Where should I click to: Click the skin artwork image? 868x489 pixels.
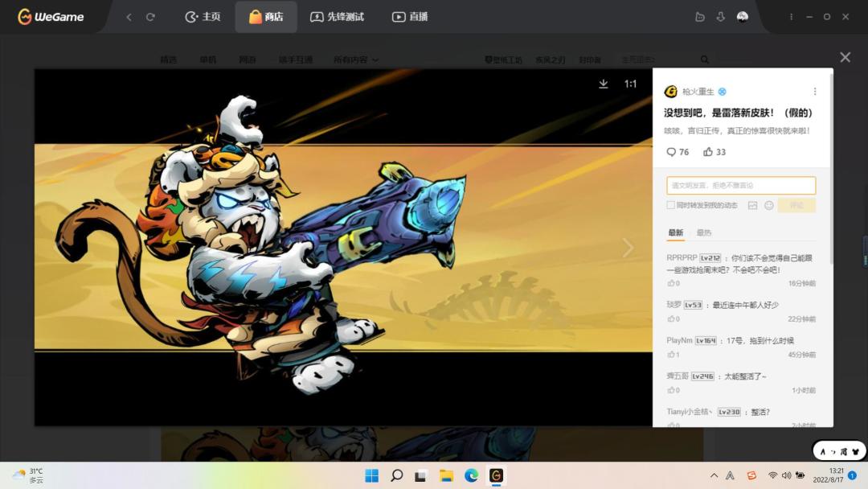tap(343, 247)
